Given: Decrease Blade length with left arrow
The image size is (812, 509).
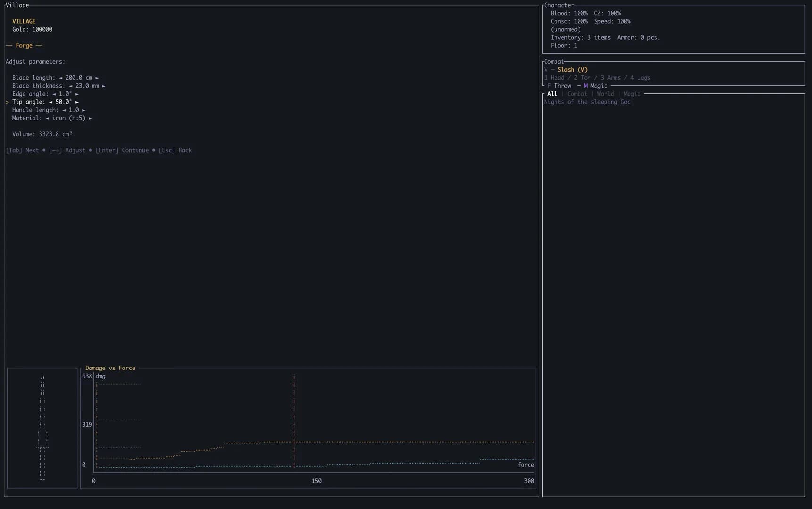Looking at the screenshot, I should (61, 78).
